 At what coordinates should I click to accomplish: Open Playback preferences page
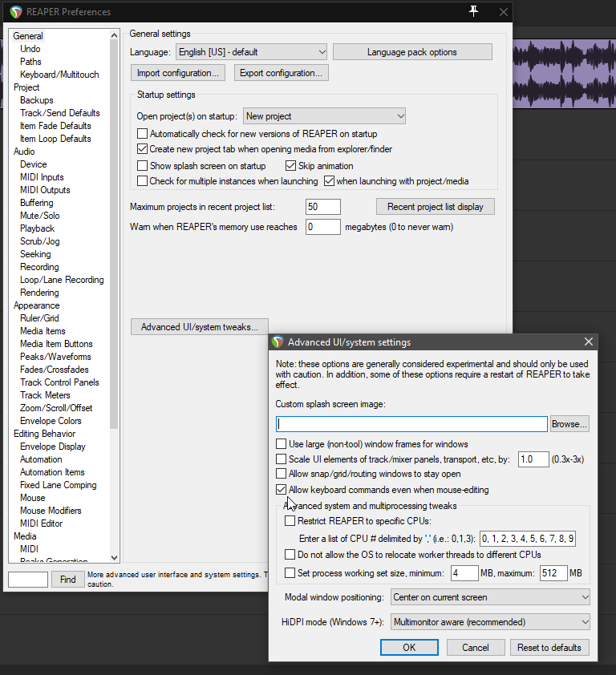[x=37, y=228]
